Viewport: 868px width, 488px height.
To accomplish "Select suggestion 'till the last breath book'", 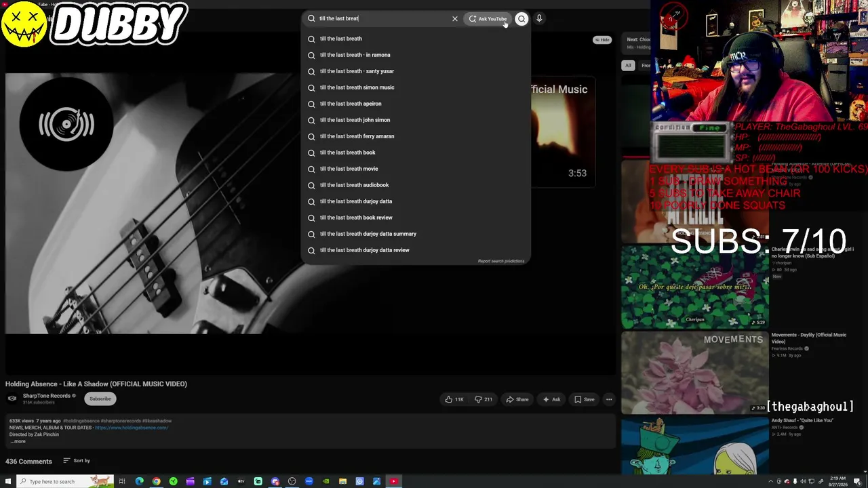I will [x=416, y=152].
